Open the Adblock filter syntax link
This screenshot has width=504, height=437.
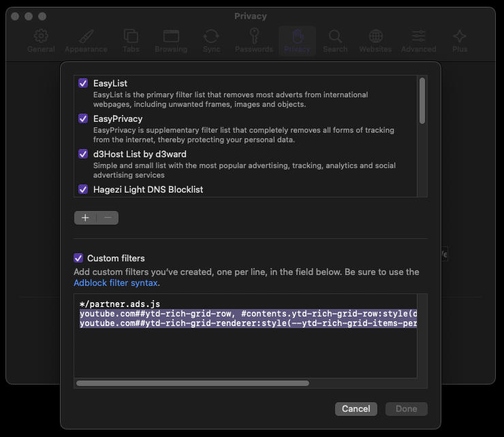point(116,282)
